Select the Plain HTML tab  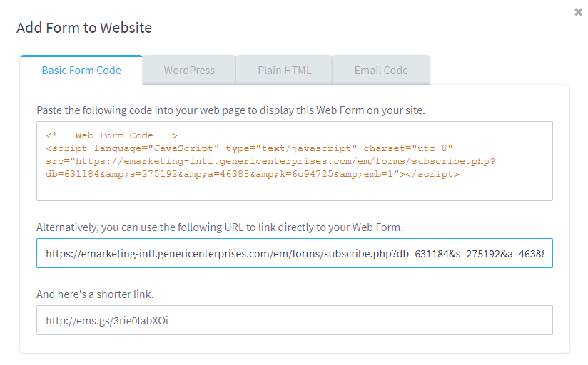[x=284, y=70]
